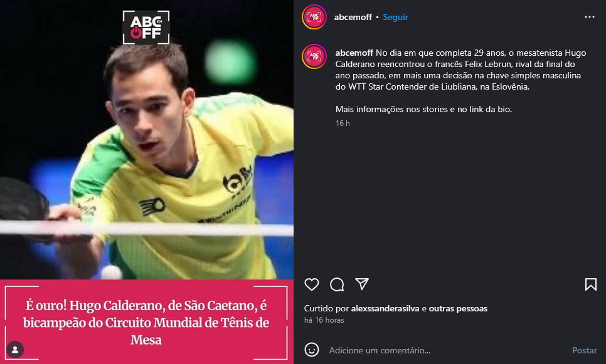
Task: Follow abcemoff with the Seguir button
Action: pyautogui.click(x=395, y=17)
